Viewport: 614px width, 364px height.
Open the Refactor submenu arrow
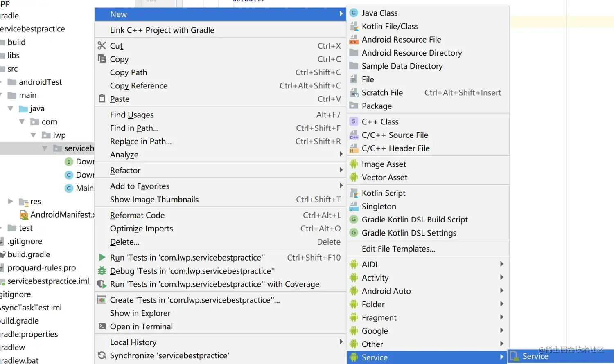click(341, 170)
